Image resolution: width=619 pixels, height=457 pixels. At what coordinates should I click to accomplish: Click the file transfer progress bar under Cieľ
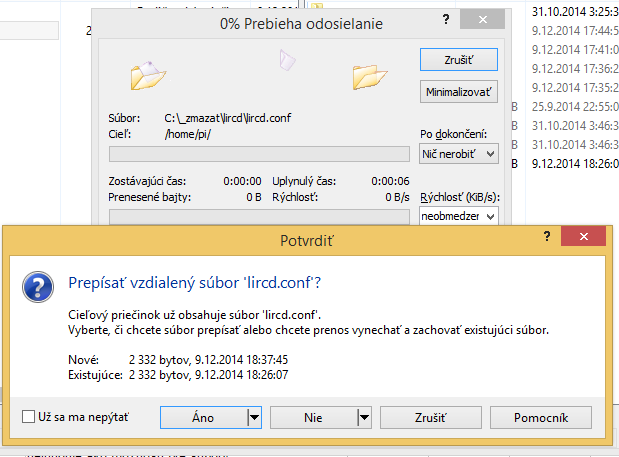[258, 154]
